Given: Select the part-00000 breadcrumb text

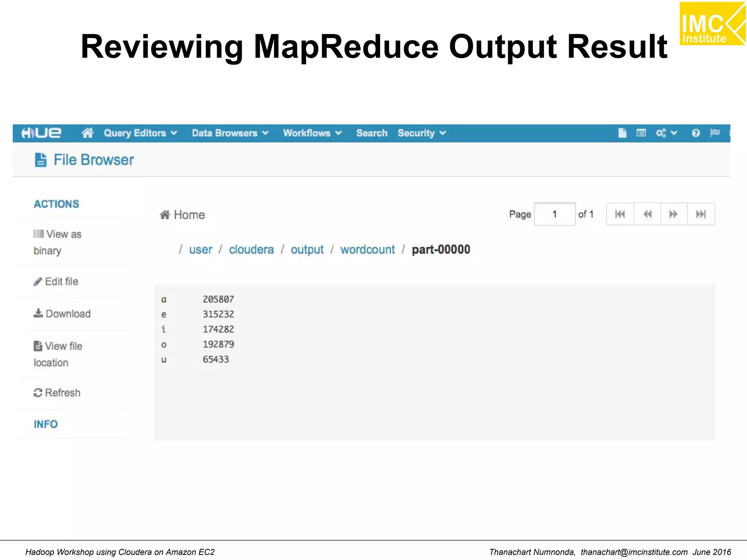Looking at the screenshot, I should point(441,250).
